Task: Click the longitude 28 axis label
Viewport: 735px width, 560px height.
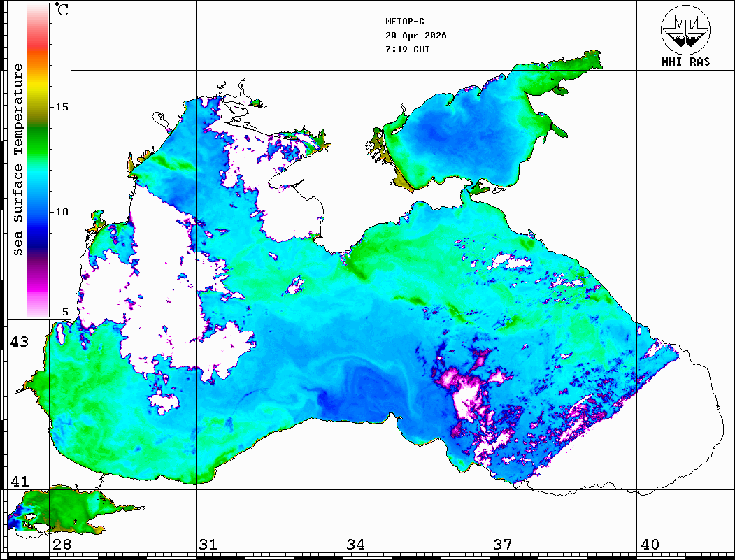Action: tap(62, 545)
